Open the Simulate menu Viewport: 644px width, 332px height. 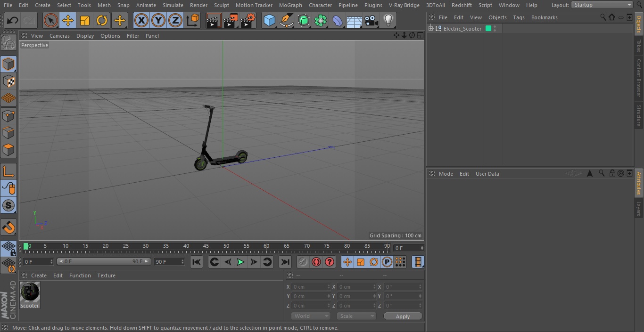tap(173, 5)
